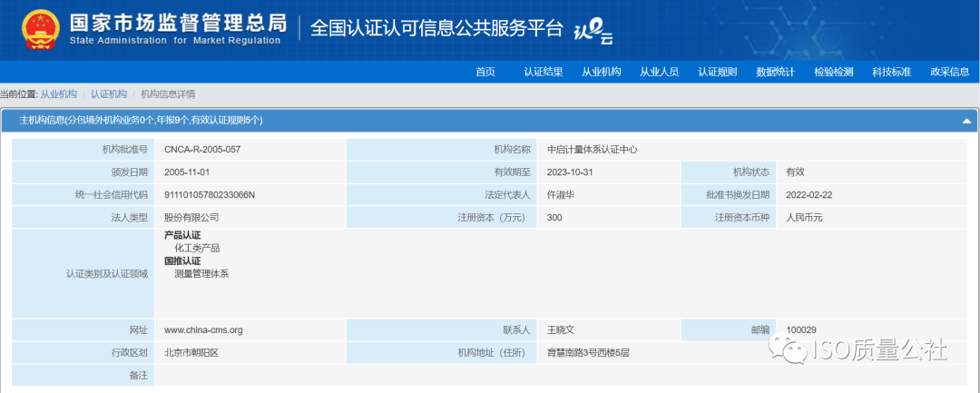The height and width of the screenshot is (393, 980).
Task: Go to 认证机构 in the breadcrumb
Action: pos(109,94)
